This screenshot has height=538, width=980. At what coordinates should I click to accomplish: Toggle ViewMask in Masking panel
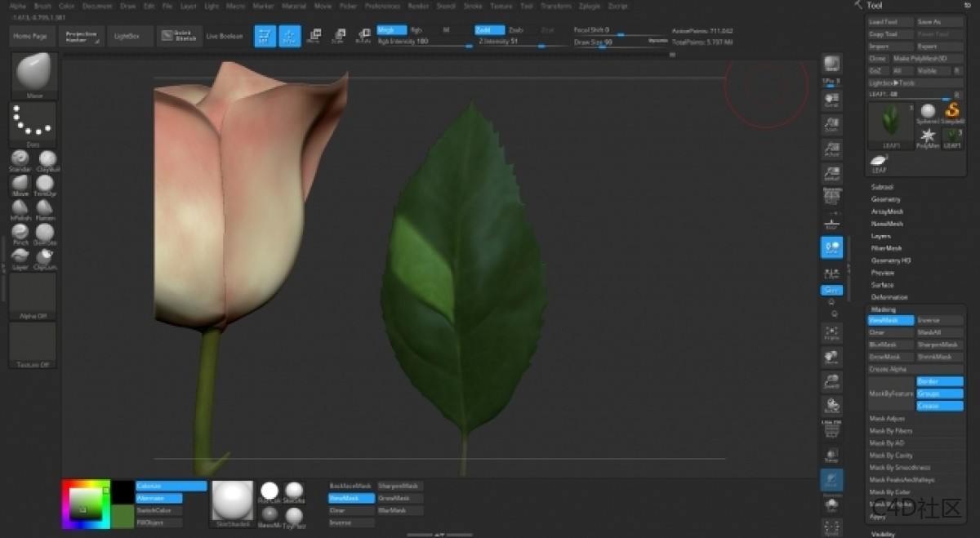890,321
